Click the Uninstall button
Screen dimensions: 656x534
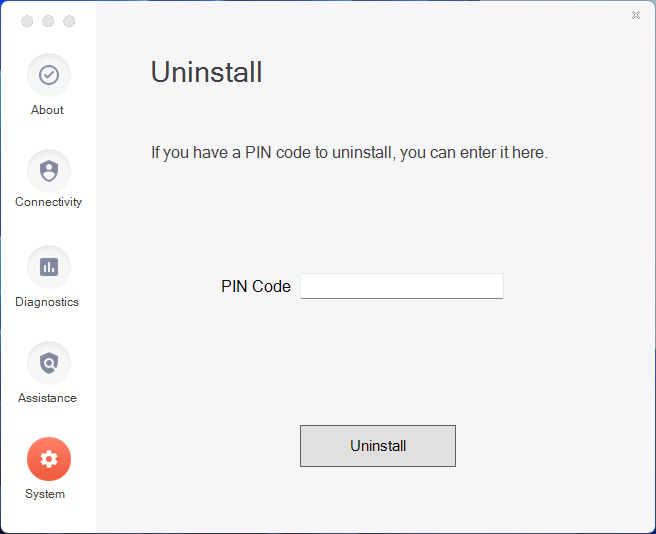tap(378, 446)
